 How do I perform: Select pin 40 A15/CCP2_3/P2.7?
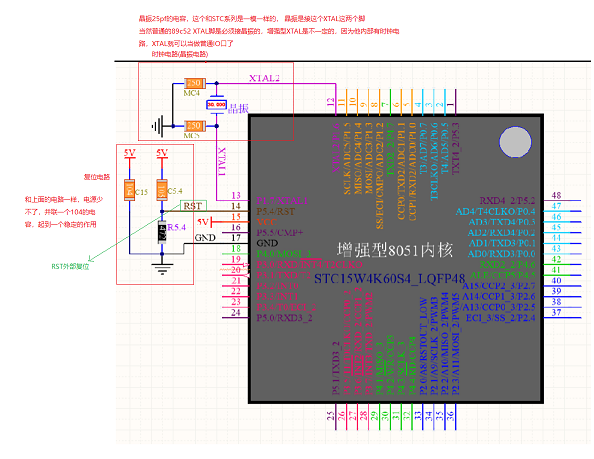(499, 286)
